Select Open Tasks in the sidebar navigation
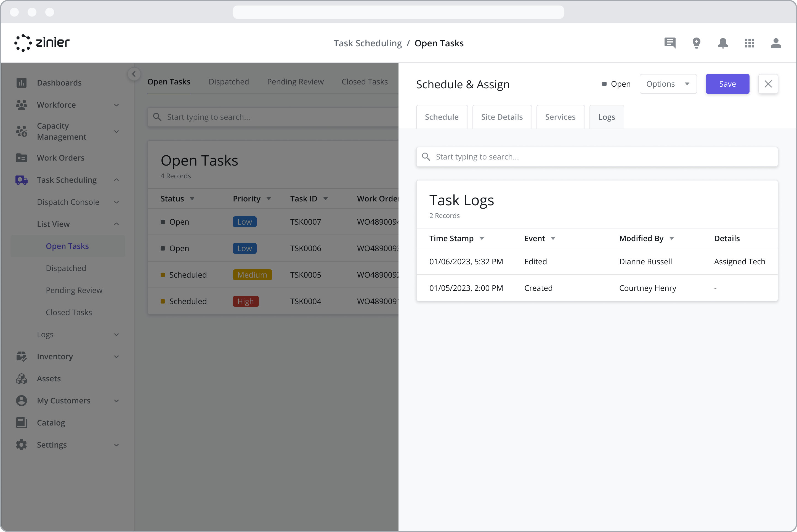797x532 pixels. (x=67, y=246)
